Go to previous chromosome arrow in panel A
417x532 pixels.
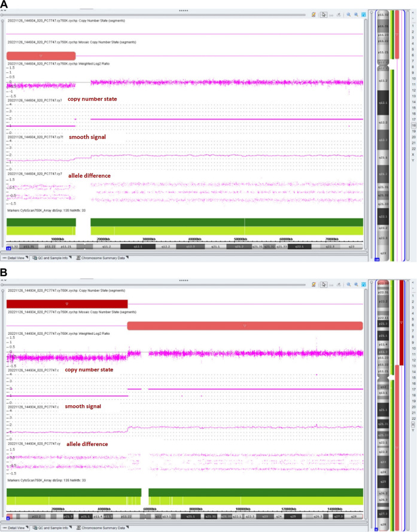click(413, 13)
